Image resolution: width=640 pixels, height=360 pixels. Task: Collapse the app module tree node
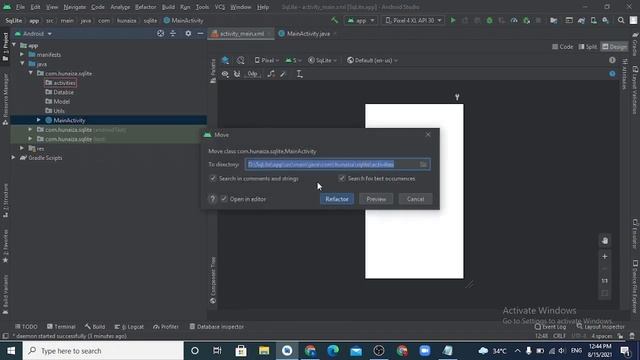point(14,45)
